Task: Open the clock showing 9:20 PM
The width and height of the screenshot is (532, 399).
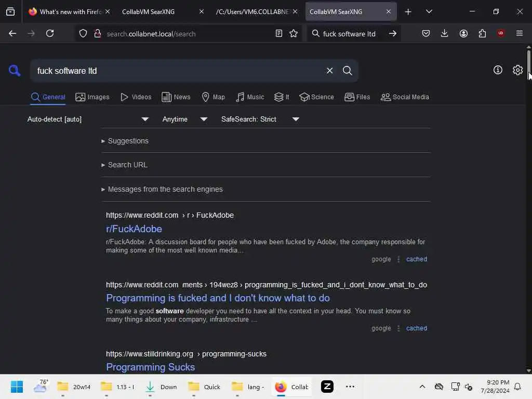Action: pyautogui.click(x=495, y=387)
